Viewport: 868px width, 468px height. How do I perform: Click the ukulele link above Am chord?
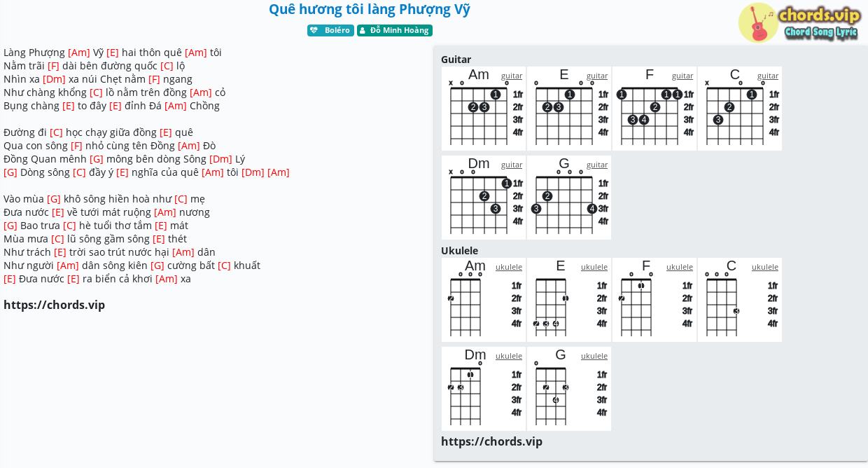coord(509,267)
